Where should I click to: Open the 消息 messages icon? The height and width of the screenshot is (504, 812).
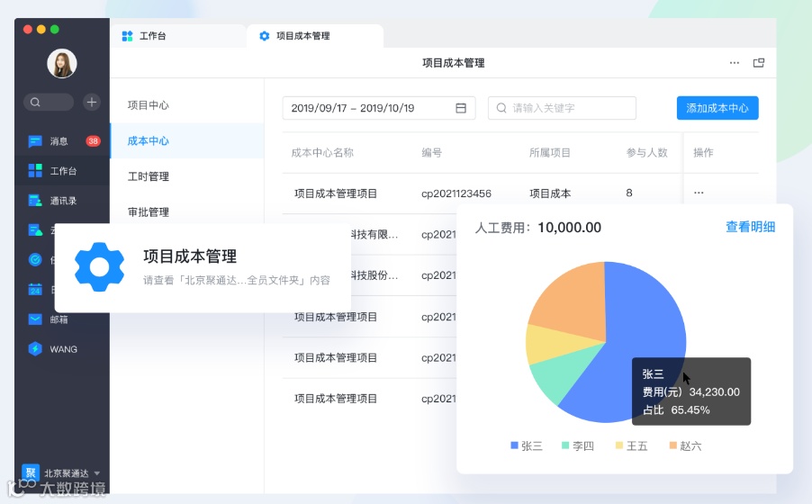(x=35, y=141)
